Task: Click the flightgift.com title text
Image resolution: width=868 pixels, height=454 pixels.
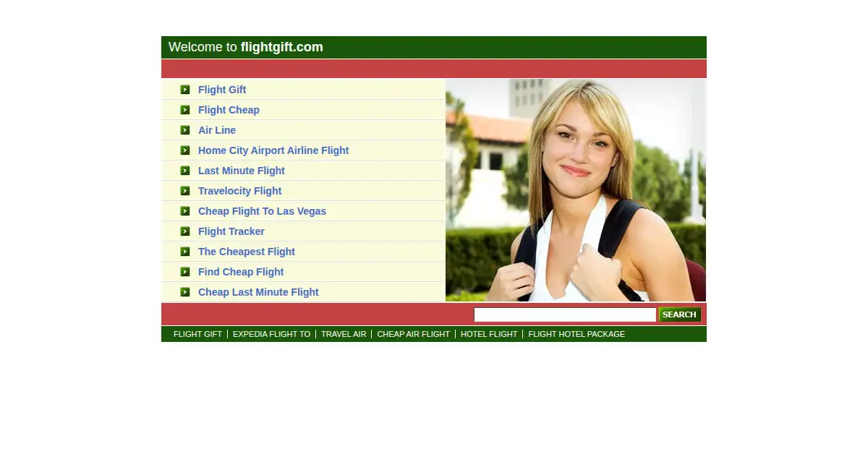Action: pyautogui.click(x=282, y=47)
